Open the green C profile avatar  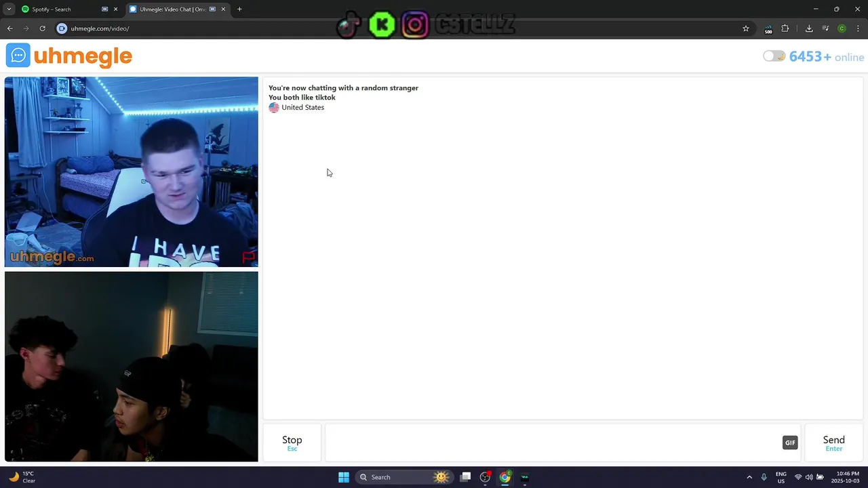tap(842, 28)
